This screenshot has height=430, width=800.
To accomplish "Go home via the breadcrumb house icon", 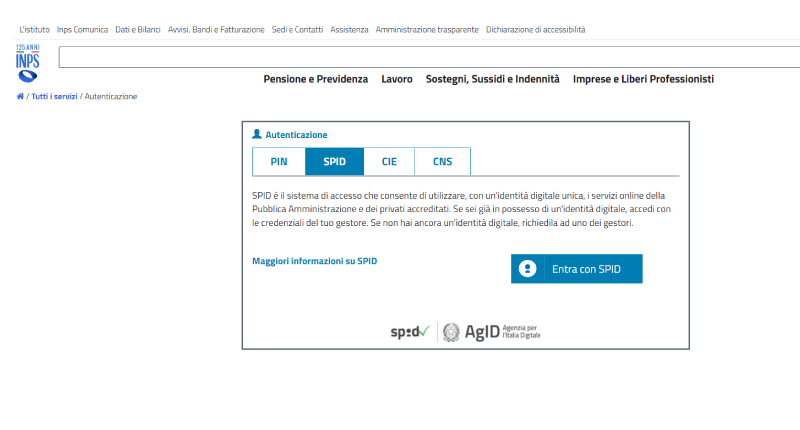I will coord(20,96).
